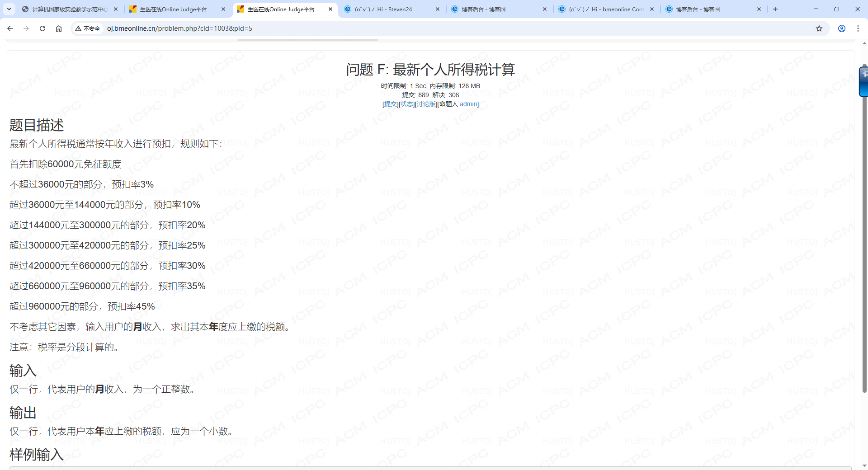This screenshot has width=868, height=470.
Task: Click the 注意：税率是分段计算的 note
Action: click(x=66, y=347)
